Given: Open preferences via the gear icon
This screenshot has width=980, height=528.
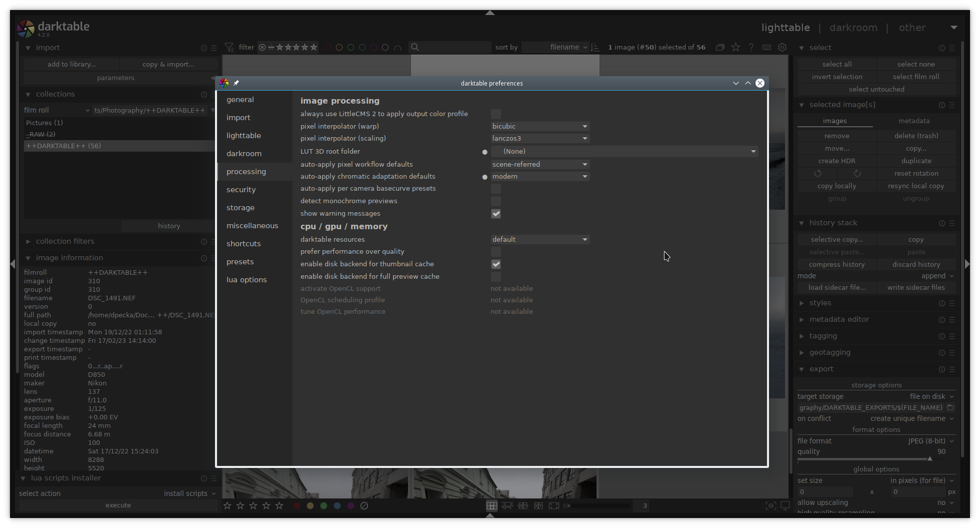Looking at the screenshot, I should pyautogui.click(x=782, y=47).
